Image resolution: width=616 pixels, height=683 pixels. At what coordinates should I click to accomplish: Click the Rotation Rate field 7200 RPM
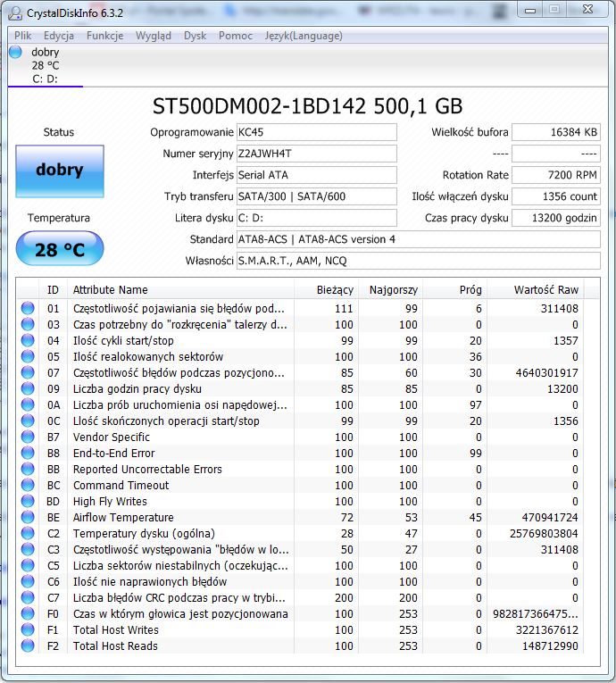[556, 175]
